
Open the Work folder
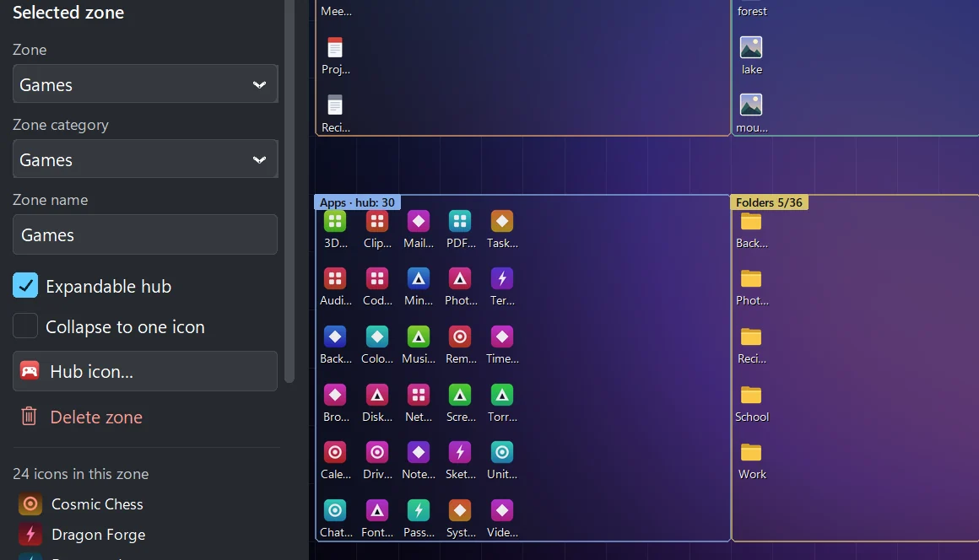click(x=751, y=452)
